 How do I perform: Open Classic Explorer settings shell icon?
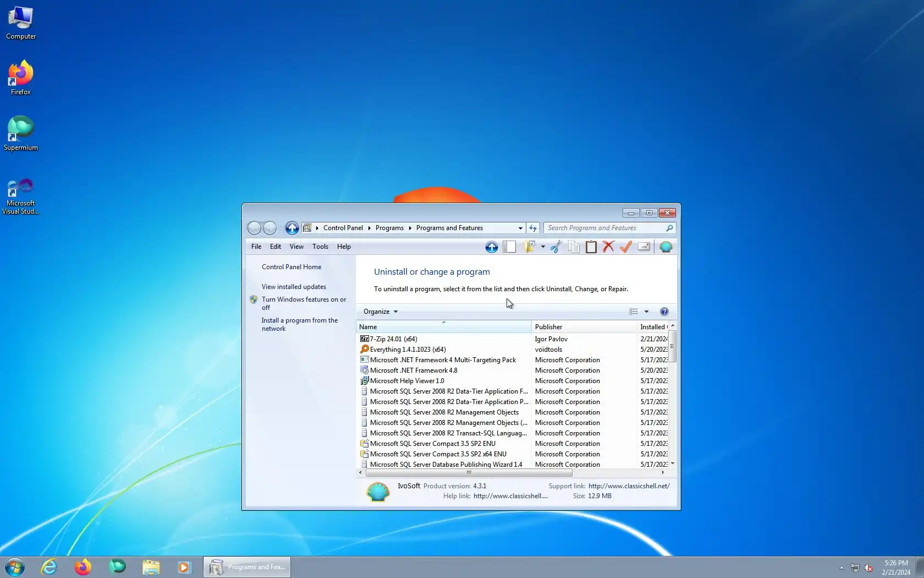click(x=665, y=247)
